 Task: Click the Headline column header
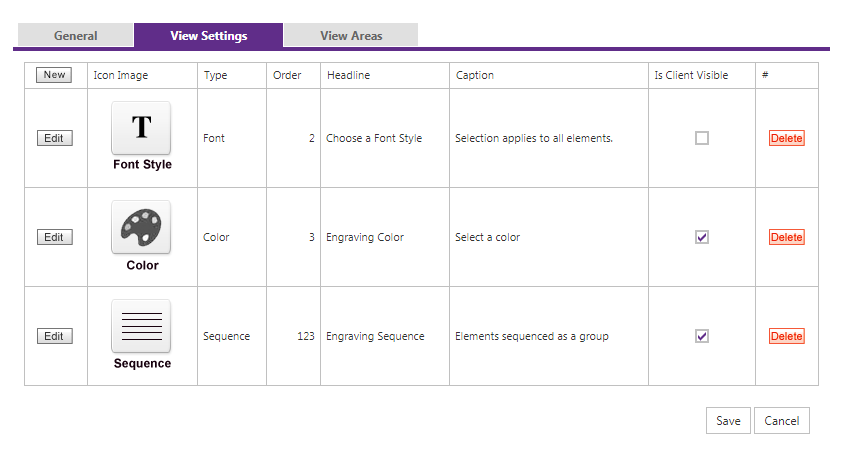[x=348, y=76]
